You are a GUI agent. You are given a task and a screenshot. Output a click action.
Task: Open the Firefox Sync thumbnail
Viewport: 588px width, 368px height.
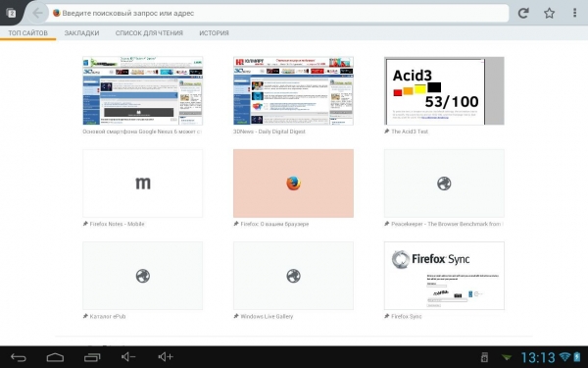pos(444,276)
